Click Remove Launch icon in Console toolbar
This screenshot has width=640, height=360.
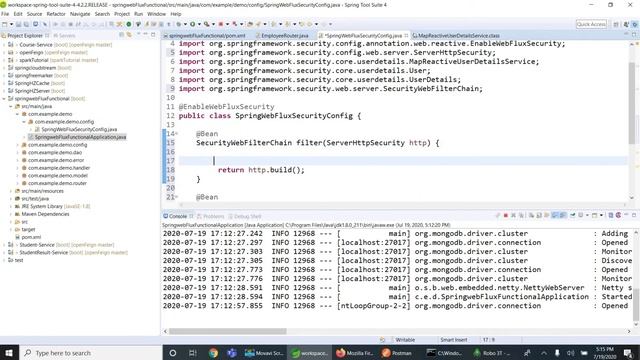click(513, 216)
